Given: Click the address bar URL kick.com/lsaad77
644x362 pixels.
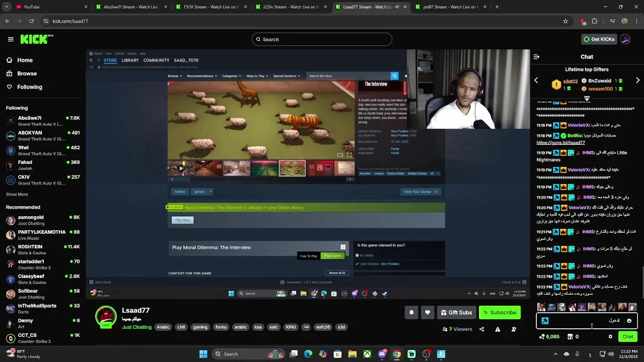Looking at the screenshot, I should [x=70, y=21].
